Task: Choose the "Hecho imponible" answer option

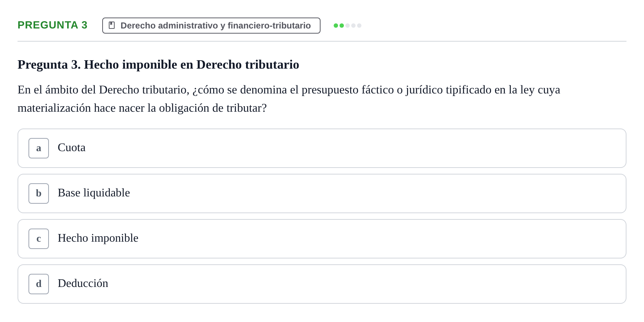Action: click(x=322, y=239)
